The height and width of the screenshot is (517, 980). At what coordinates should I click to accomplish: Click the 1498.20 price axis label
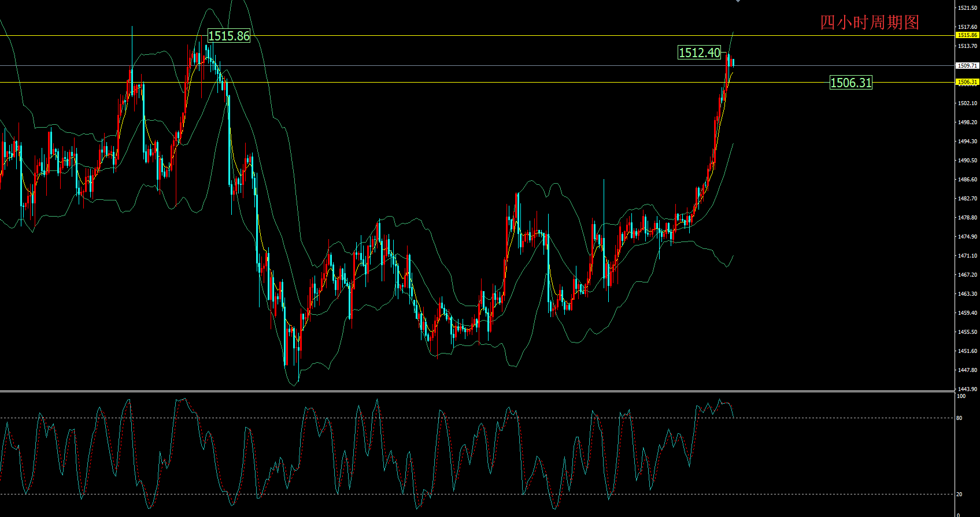pyautogui.click(x=967, y=122)
